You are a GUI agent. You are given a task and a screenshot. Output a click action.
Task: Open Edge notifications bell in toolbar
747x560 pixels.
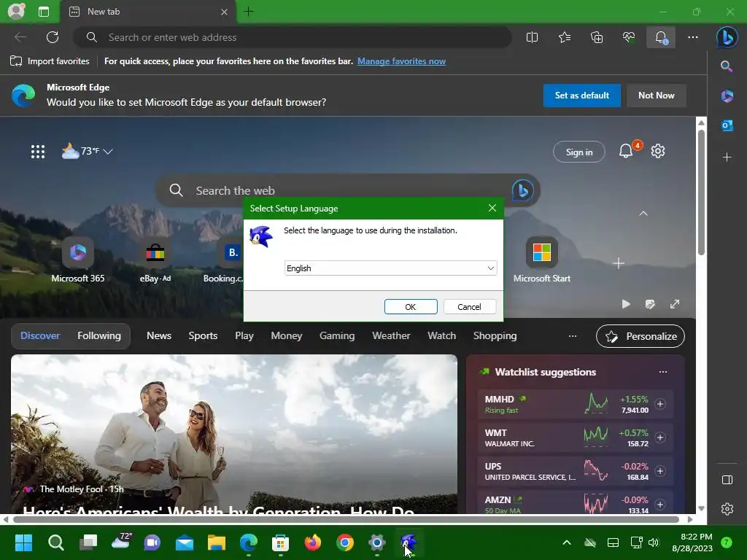coord(661,37)
